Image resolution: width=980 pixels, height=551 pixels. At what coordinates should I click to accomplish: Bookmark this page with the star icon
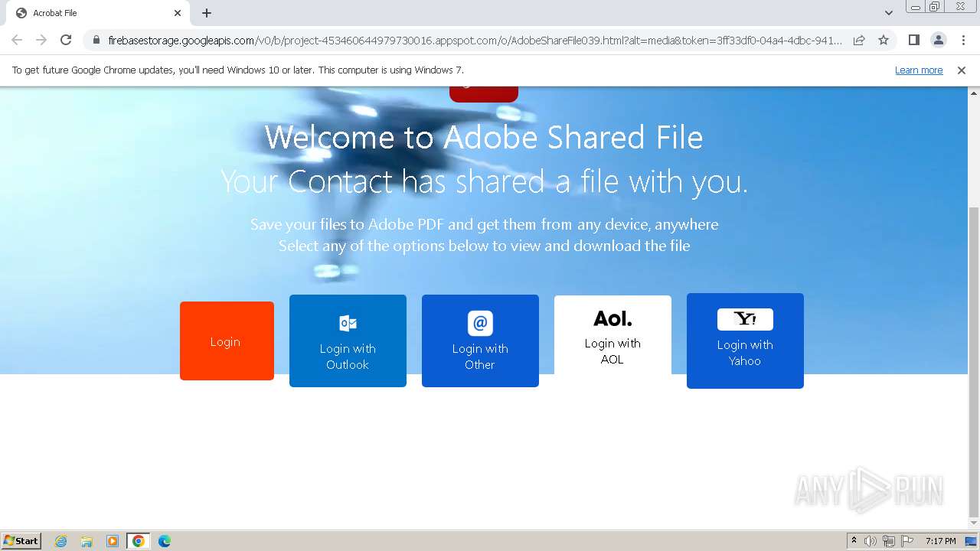click(884, 40)
